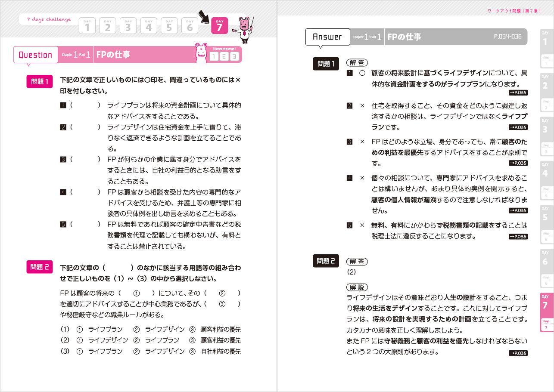
Task: Click the 解答 label under 問題2 answer
Action: point(357,262)
